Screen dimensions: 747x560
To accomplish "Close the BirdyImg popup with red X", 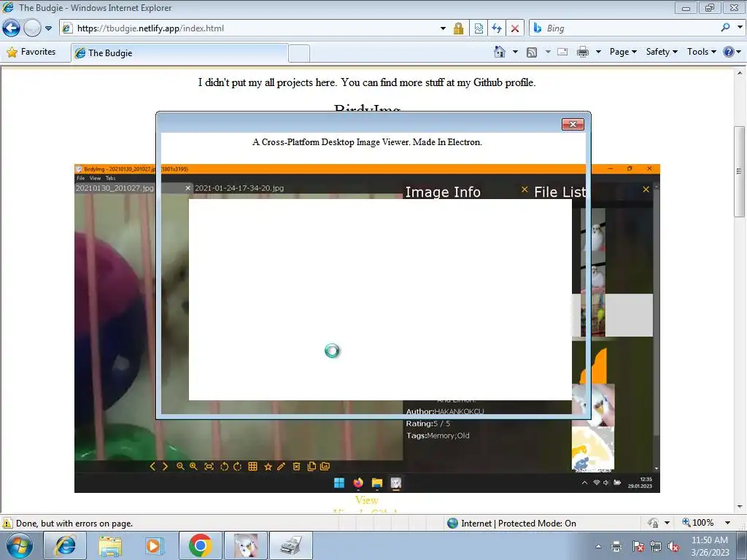I will click(x=573, y=124).
